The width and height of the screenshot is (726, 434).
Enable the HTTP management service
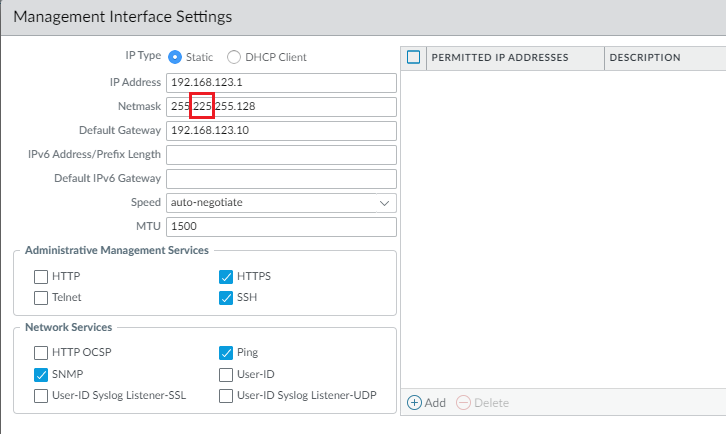41,277
